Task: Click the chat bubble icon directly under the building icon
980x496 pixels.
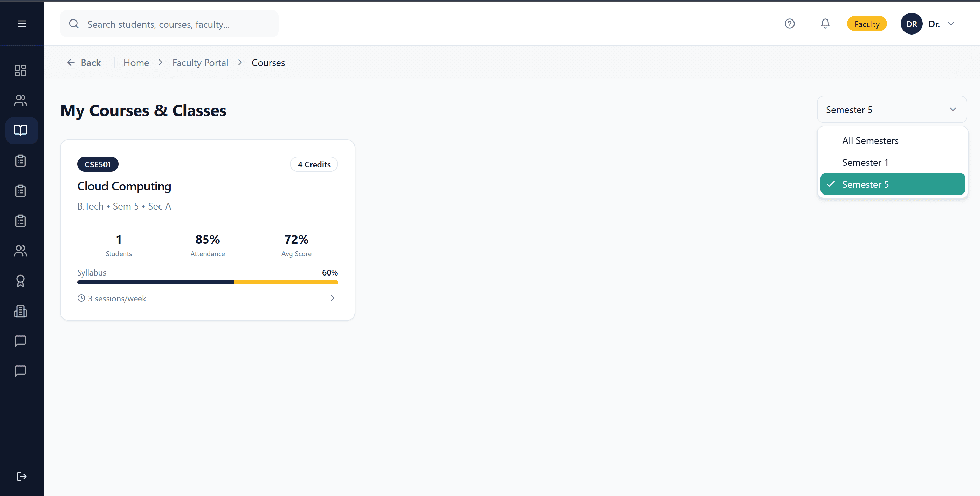Action: point(20,341)
